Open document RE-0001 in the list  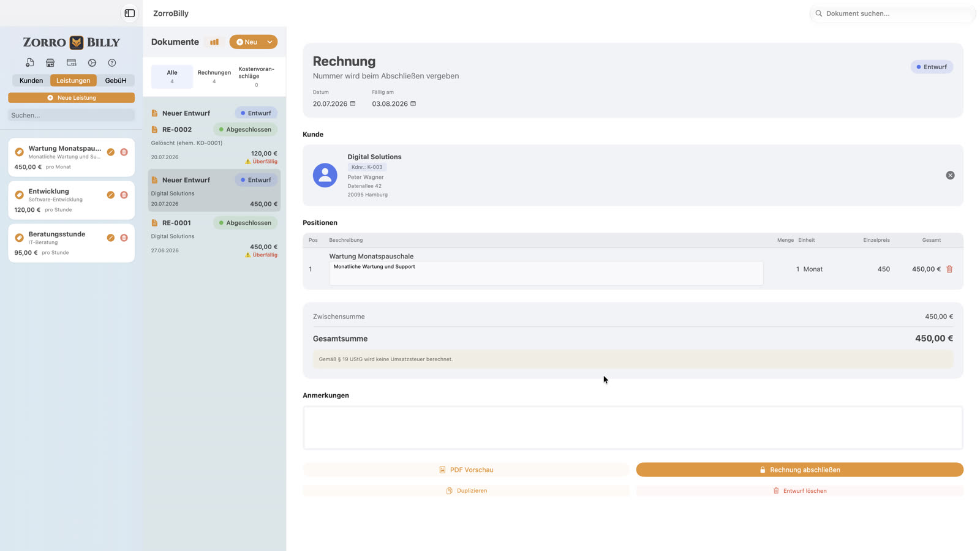(214, 238)
